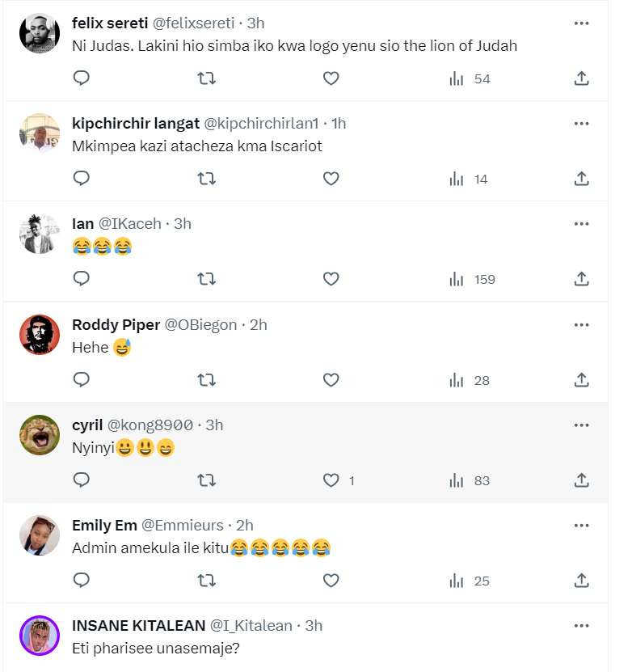Open Roddy Piper's profile avatar

tap(40, 334)
